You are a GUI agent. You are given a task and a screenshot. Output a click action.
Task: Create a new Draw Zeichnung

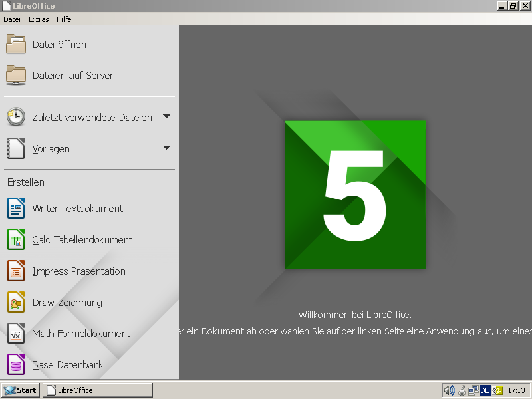55,302
